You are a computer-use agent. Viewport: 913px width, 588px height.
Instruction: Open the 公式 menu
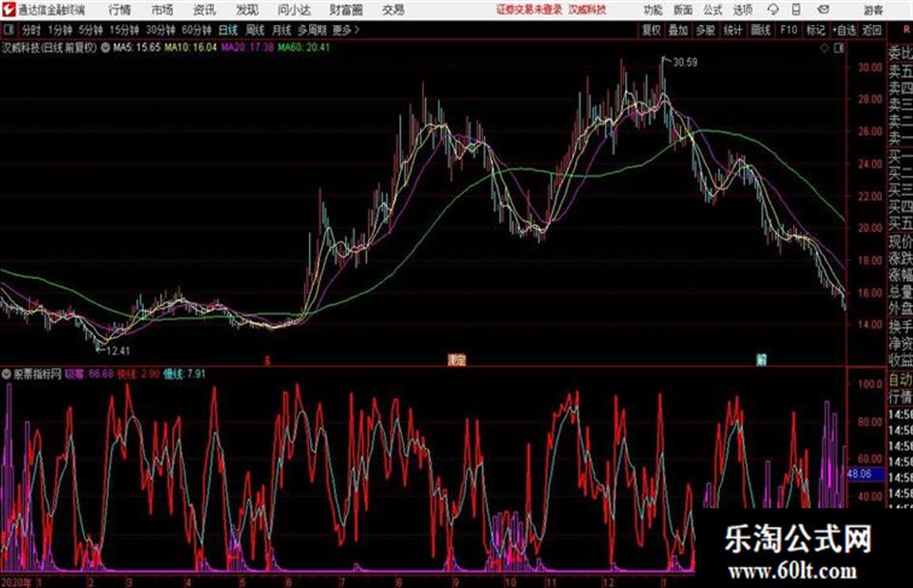pos(713,10)
